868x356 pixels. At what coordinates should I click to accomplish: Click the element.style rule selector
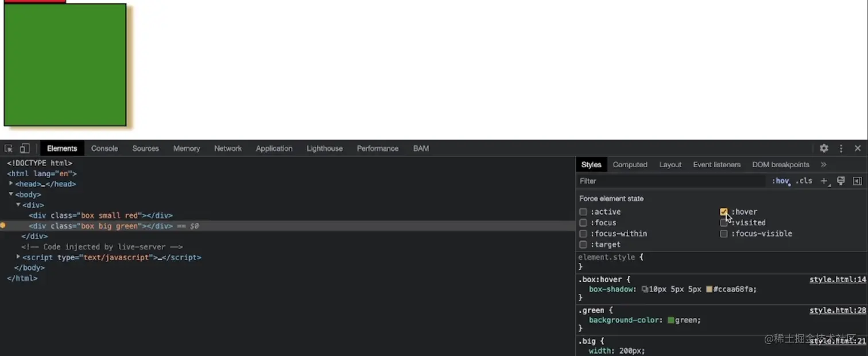click(607, 257)
